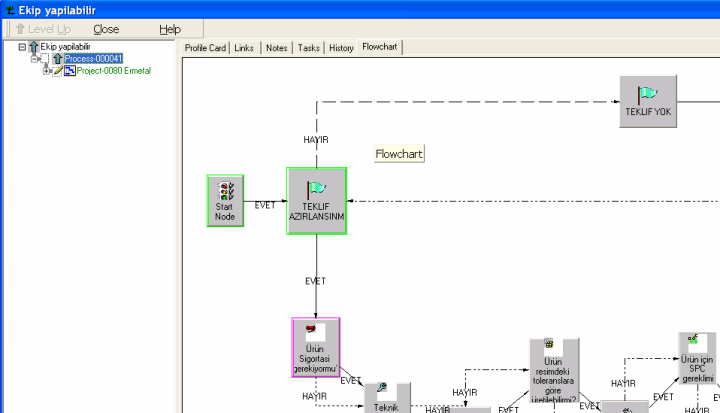Switch to the Links tab

[x=244, y=48]
